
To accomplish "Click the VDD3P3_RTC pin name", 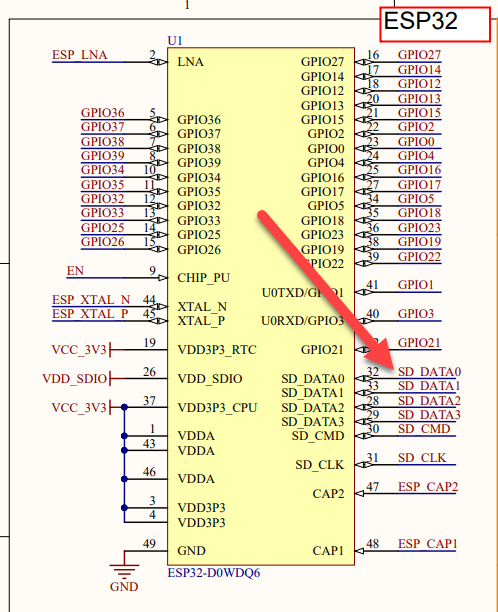I will [217, 350].
